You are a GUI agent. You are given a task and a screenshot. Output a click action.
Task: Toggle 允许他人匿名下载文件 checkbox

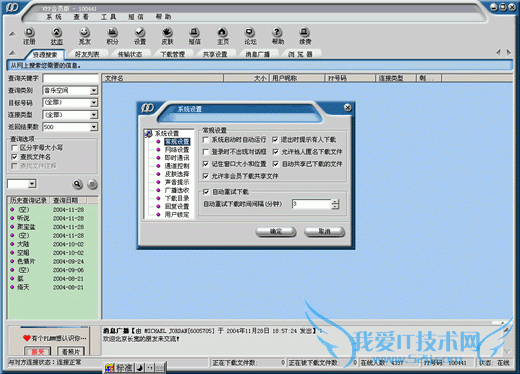coord(275,152)
